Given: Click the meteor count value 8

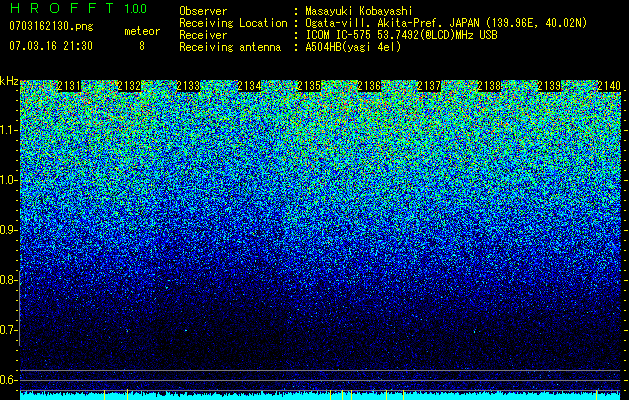Looking at the screenshot, I should [x=142, y=46].
